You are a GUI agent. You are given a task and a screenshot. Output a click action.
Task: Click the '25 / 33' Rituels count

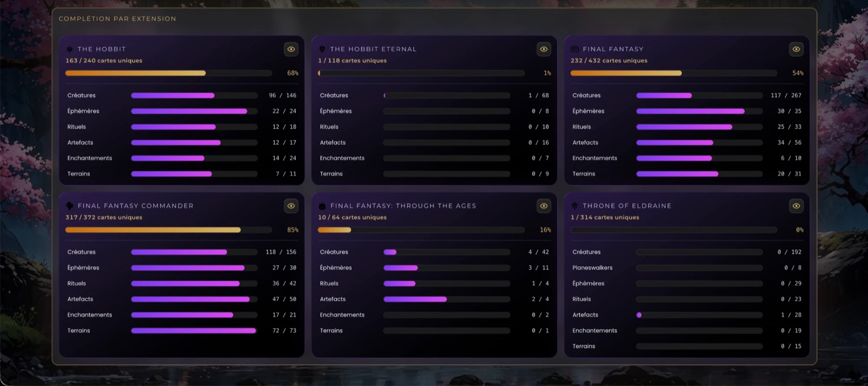click(790, 127)
